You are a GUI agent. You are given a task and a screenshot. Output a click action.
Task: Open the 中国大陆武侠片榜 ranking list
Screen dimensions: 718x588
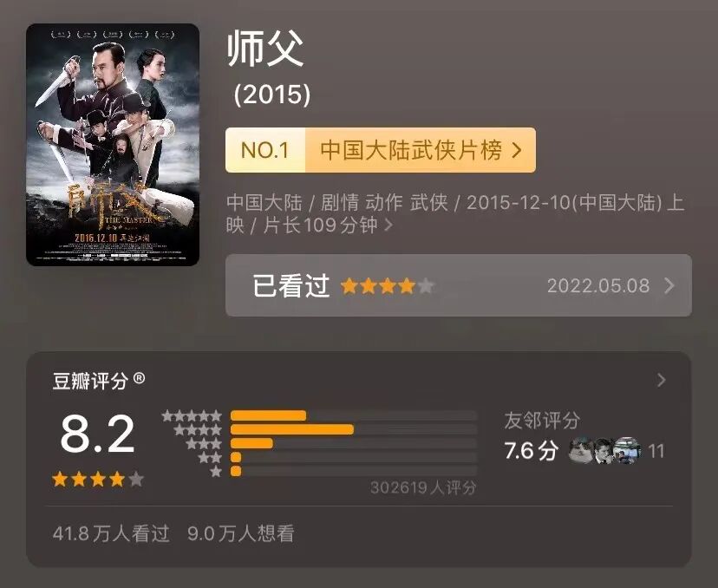click(x=411, y=150)
